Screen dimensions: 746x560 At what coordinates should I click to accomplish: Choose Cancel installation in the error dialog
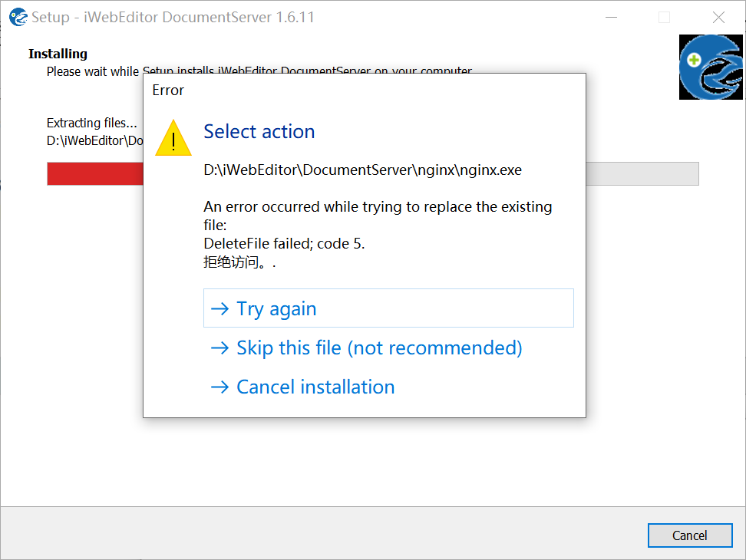[315, 387]
